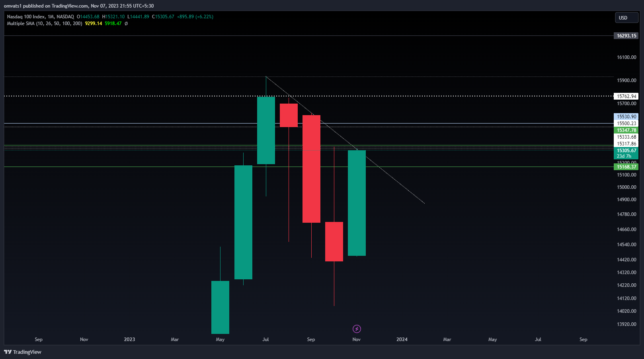Click the change value +895.89 (+6.22%)
Image resolution: width=644 pixels, height=359 pixels.
pos(195,17)
